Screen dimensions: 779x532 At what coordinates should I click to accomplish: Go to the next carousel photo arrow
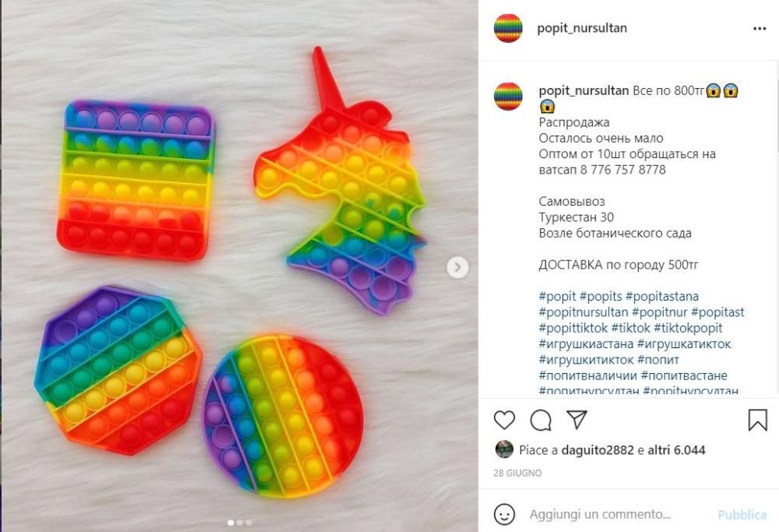point(457,268)
